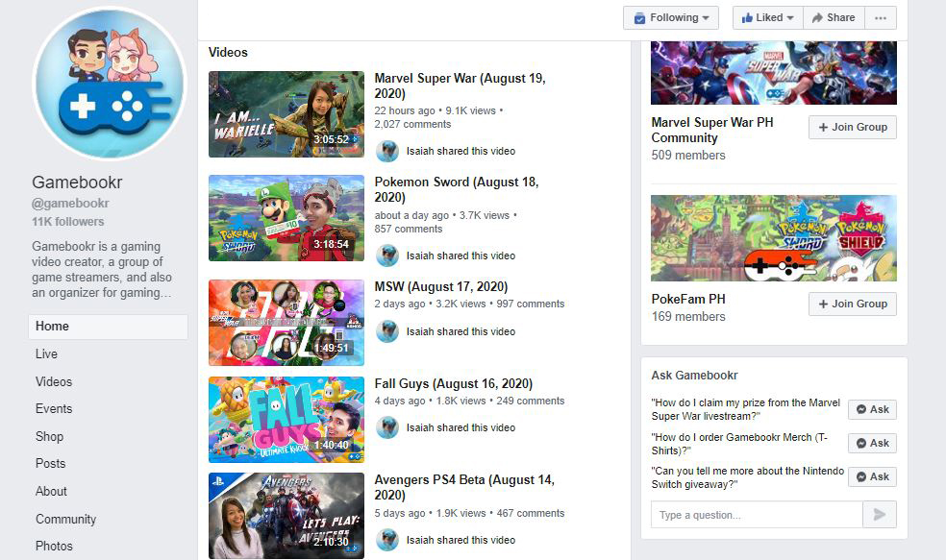The height and width of the screenshot is (560, 946).
Task: Go to the Posts section
Action: pos(51,464)
